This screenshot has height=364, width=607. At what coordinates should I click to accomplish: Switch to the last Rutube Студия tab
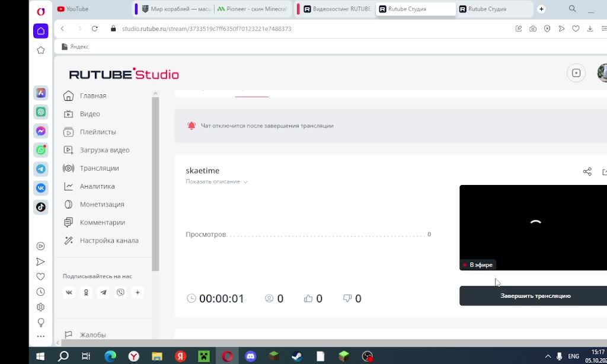(x=494, y=9)
